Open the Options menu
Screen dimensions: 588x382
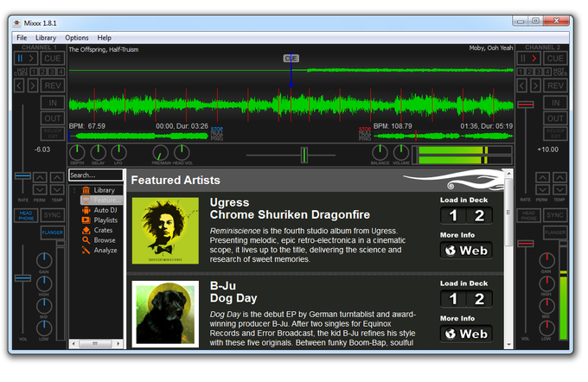(77, 38)
